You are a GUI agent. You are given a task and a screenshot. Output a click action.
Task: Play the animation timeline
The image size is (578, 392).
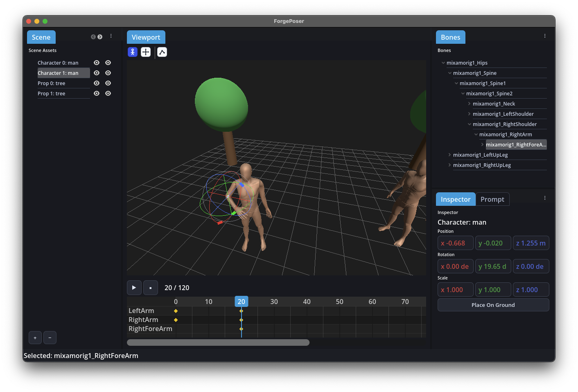134,288
